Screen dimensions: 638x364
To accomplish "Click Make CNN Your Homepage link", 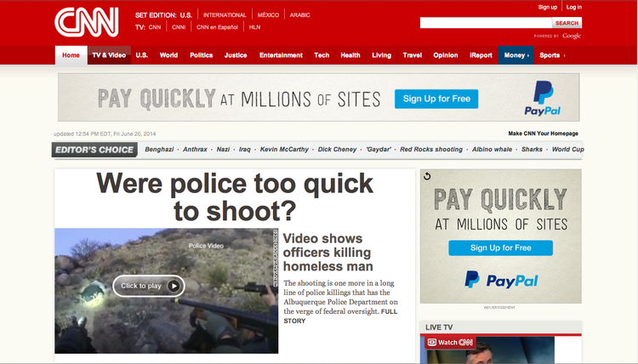I will pyautogui.click(x=543, y=134).
